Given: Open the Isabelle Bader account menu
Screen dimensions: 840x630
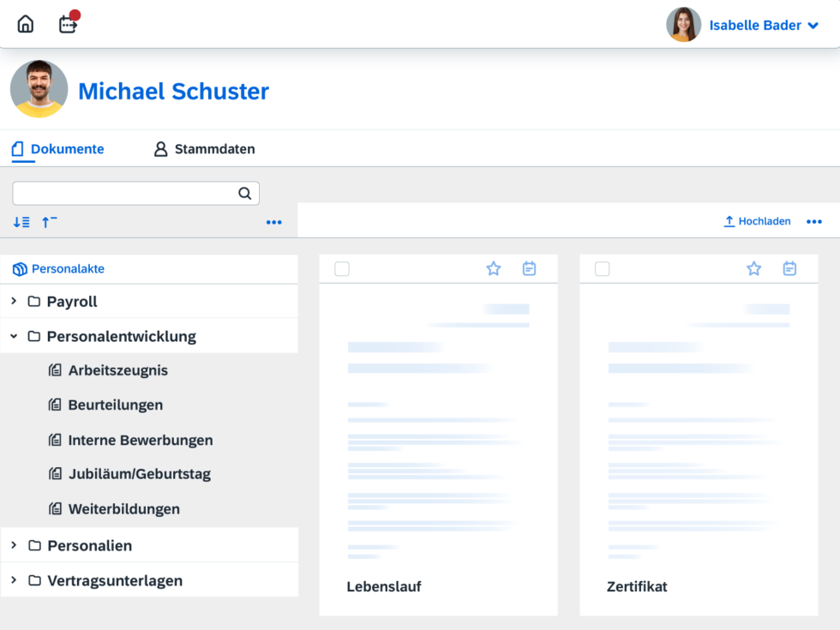Looking at the screenshot, I should (x=754, y=25).
